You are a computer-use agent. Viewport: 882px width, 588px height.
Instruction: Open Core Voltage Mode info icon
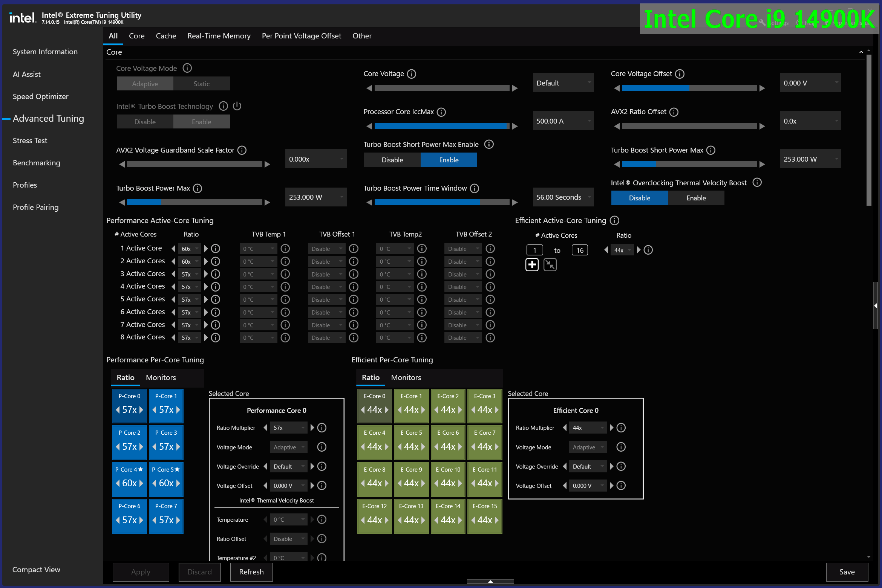[187, 68]
